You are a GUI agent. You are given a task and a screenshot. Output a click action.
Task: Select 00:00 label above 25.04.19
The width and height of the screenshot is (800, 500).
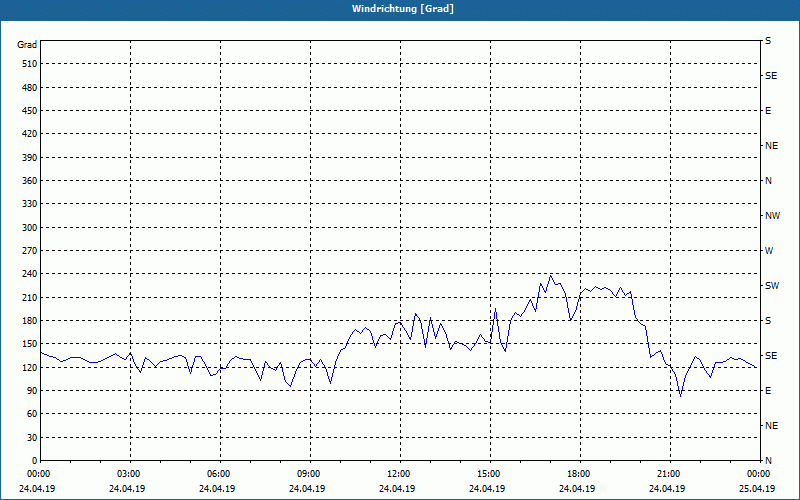coord(759,474)
